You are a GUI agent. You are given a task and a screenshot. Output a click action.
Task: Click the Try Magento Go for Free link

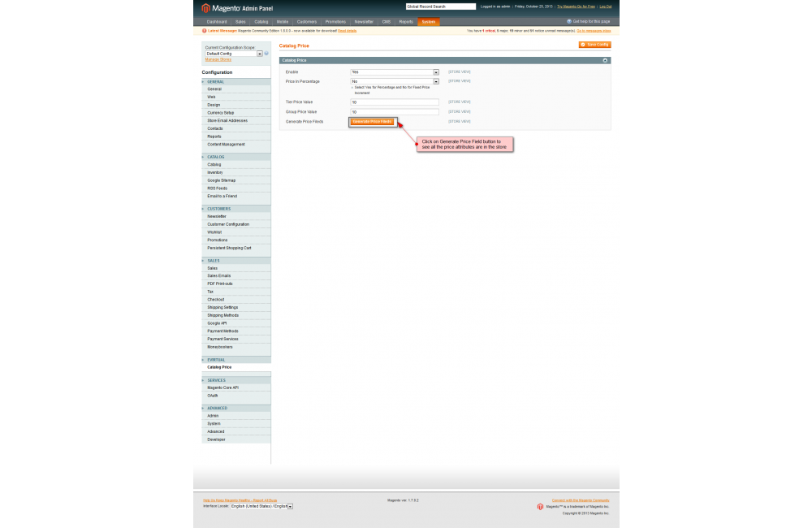576,6
